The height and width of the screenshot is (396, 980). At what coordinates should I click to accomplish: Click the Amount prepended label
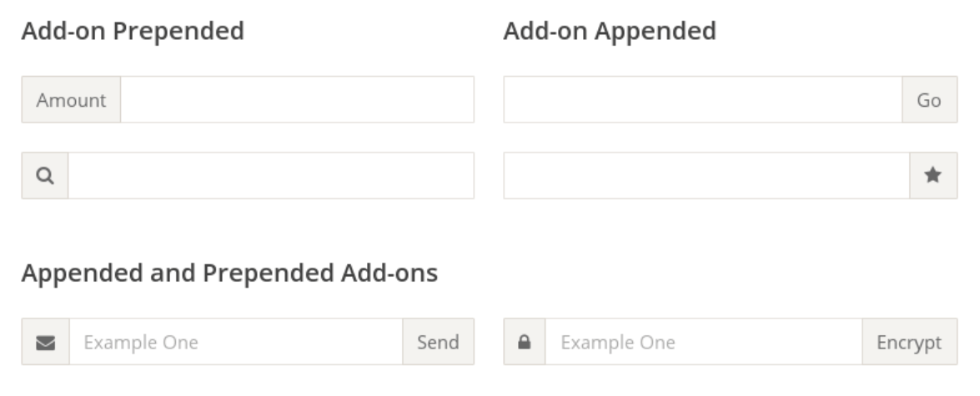71,100
